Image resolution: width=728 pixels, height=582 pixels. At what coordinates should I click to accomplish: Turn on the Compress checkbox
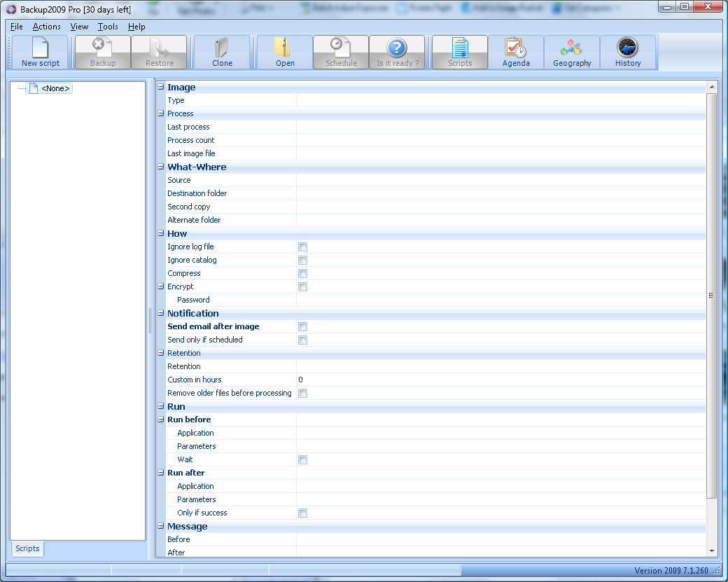[x=302, y=274]
